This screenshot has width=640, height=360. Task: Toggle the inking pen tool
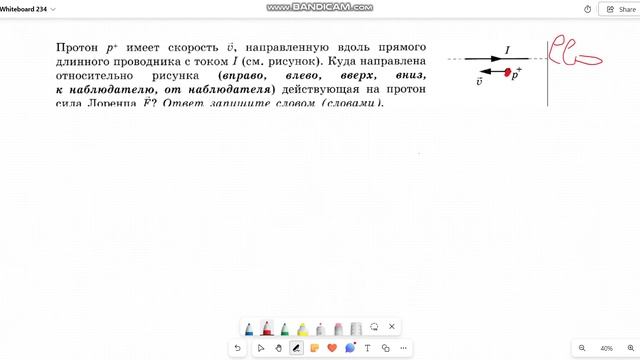tap(296, 348)
